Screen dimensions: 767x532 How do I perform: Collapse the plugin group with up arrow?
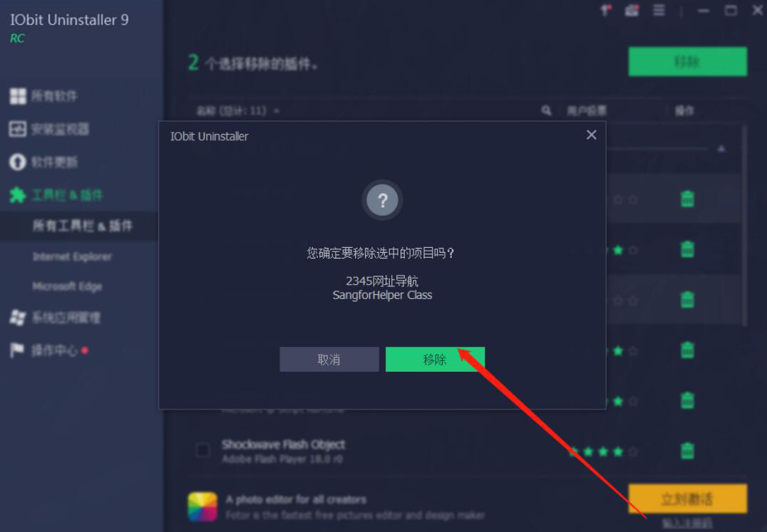point(721,149)
